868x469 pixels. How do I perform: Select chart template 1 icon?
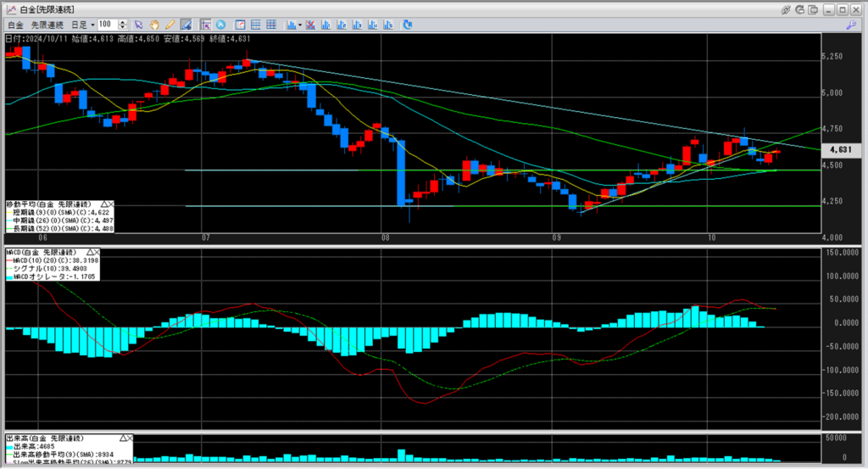[x=325, y=25]
